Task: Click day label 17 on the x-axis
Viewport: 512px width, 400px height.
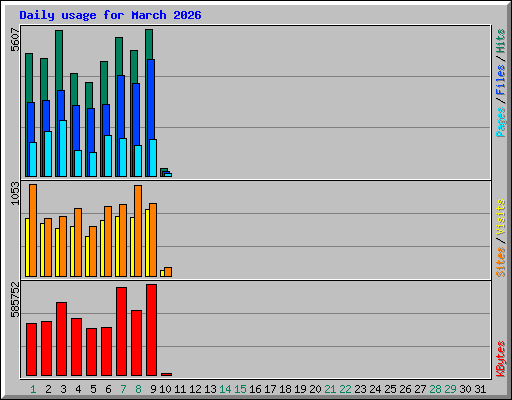Action: click(270, 389)
